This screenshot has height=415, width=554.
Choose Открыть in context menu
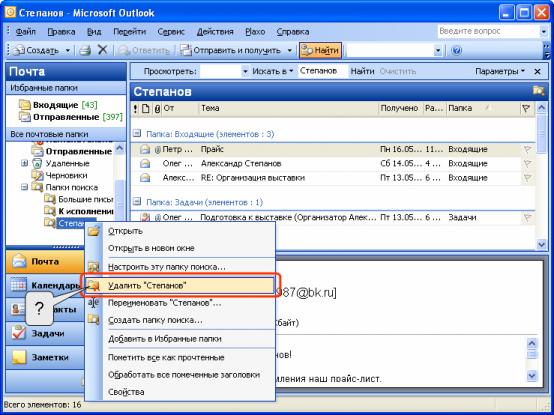180,231
